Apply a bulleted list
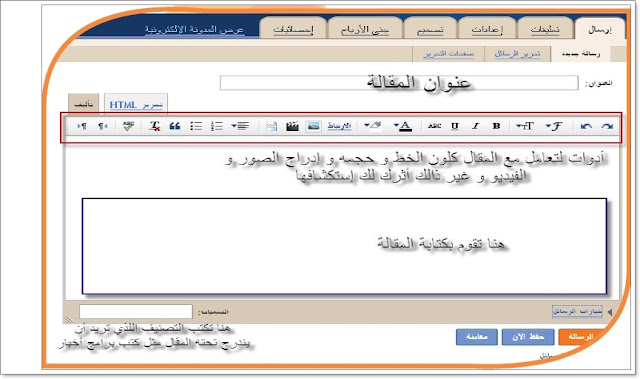640x379 pixels. click(x=196, y=126)
